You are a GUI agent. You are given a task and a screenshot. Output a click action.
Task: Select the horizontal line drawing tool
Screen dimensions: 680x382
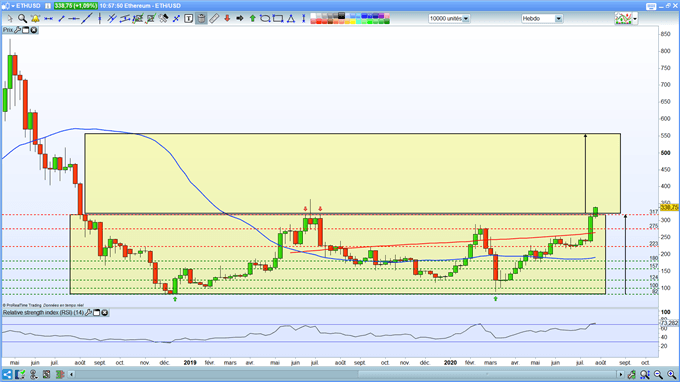click(x=48, y=19)
